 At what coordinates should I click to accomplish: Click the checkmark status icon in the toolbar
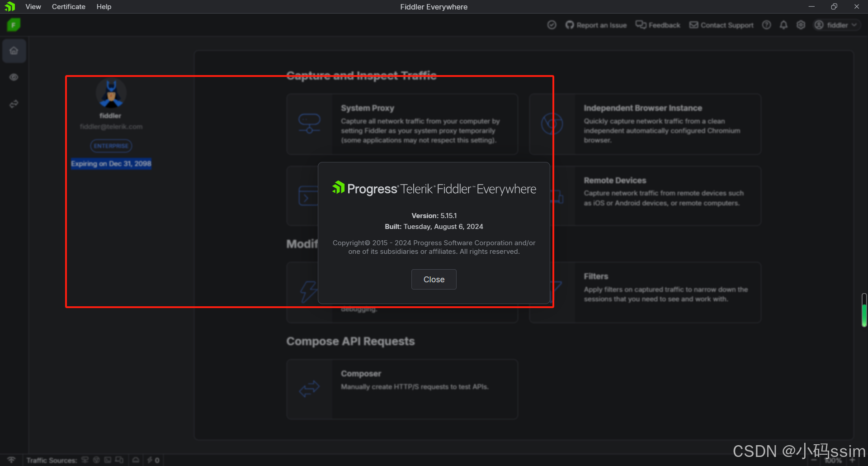(x=552, y=25)
